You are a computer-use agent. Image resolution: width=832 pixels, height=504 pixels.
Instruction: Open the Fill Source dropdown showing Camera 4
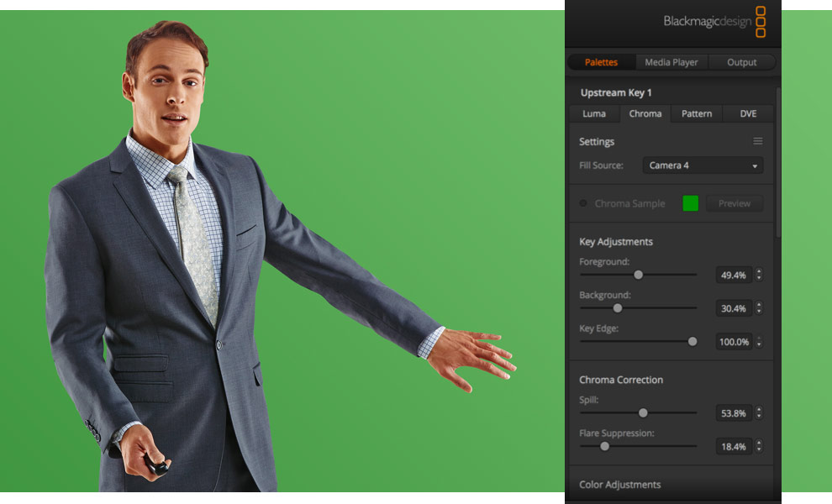(x=703, y=165)
